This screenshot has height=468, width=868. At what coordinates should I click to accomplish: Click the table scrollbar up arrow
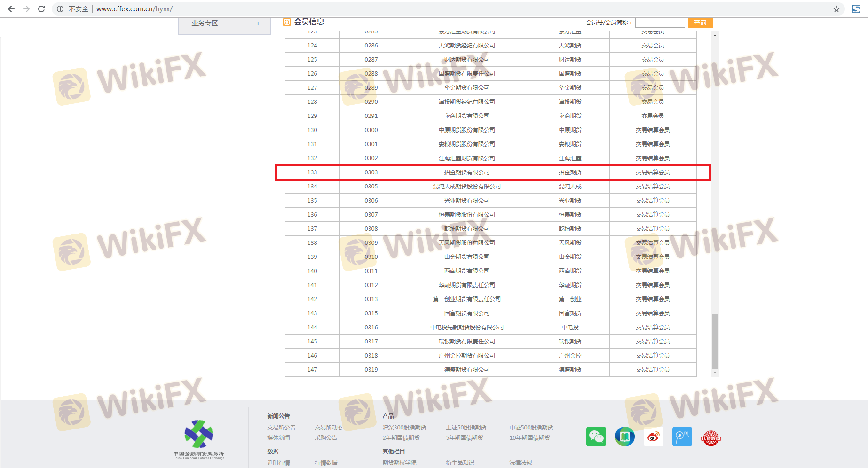(x=715, y=35)
